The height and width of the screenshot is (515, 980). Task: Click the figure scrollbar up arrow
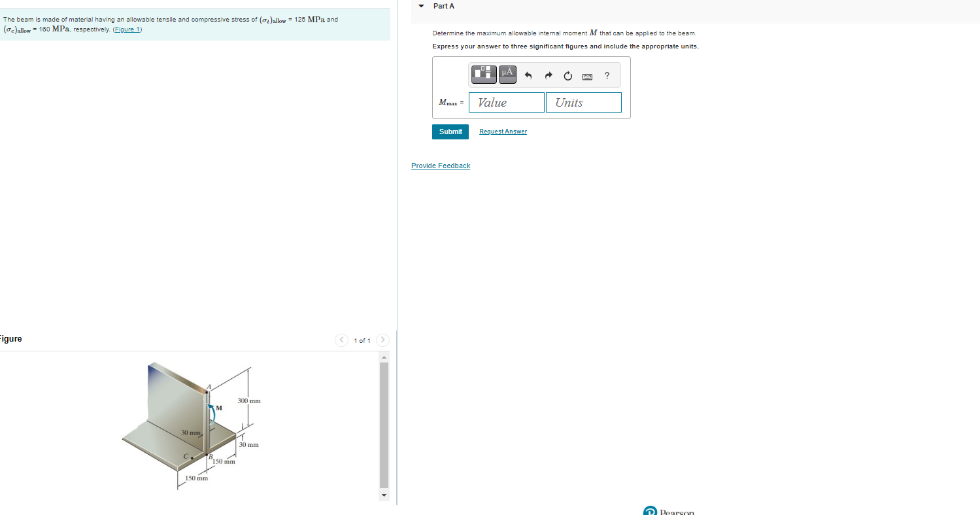383,356
